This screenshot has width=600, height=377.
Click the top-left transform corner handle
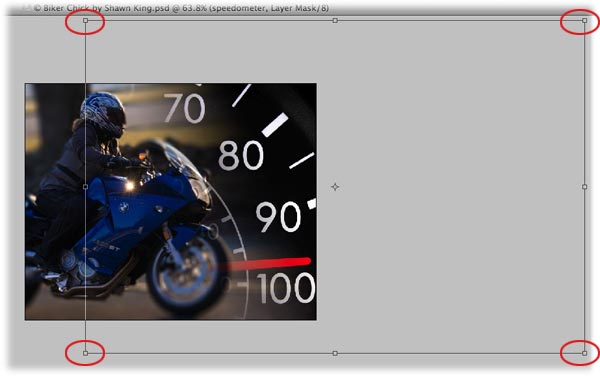pyautogui.click(x=85, y=21)
